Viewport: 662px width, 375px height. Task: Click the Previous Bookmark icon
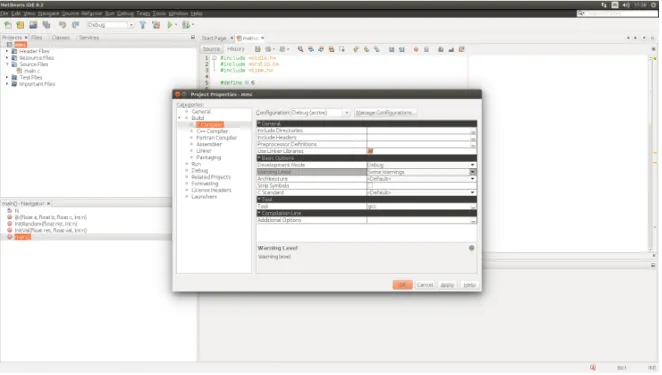(x=356, y=49)
